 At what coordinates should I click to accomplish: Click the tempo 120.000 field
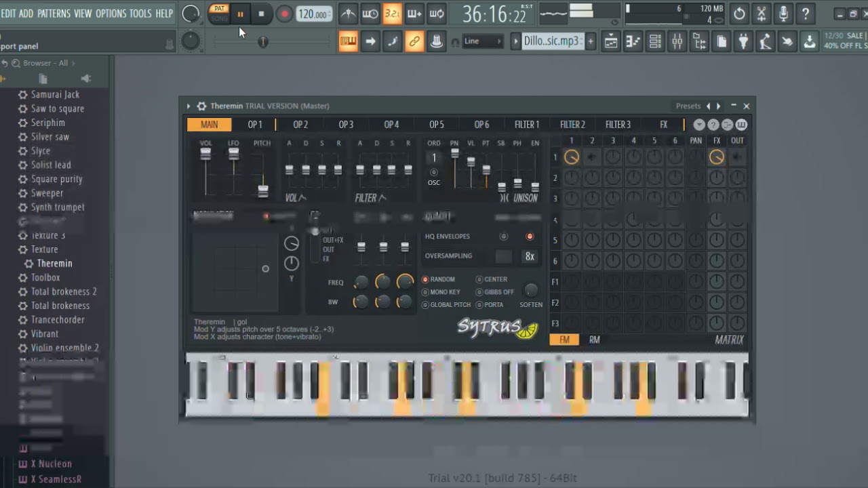pos(314,14)
